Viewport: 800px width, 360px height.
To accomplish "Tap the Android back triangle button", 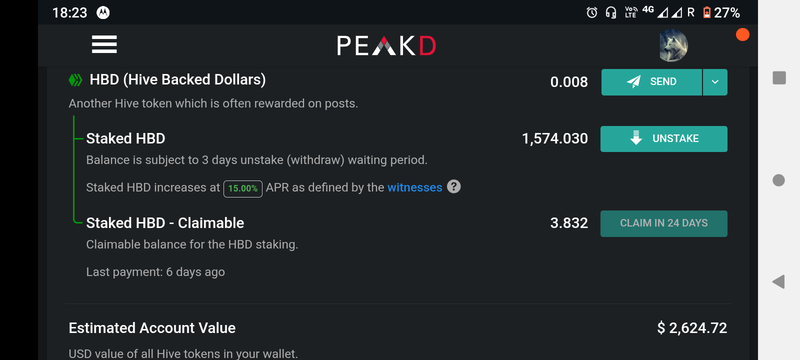I will (778, 281).
